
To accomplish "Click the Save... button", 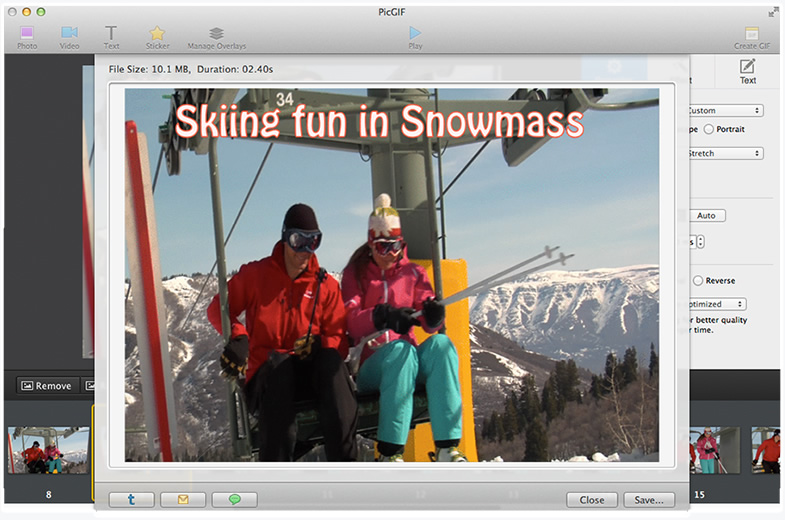I will 649,499.
